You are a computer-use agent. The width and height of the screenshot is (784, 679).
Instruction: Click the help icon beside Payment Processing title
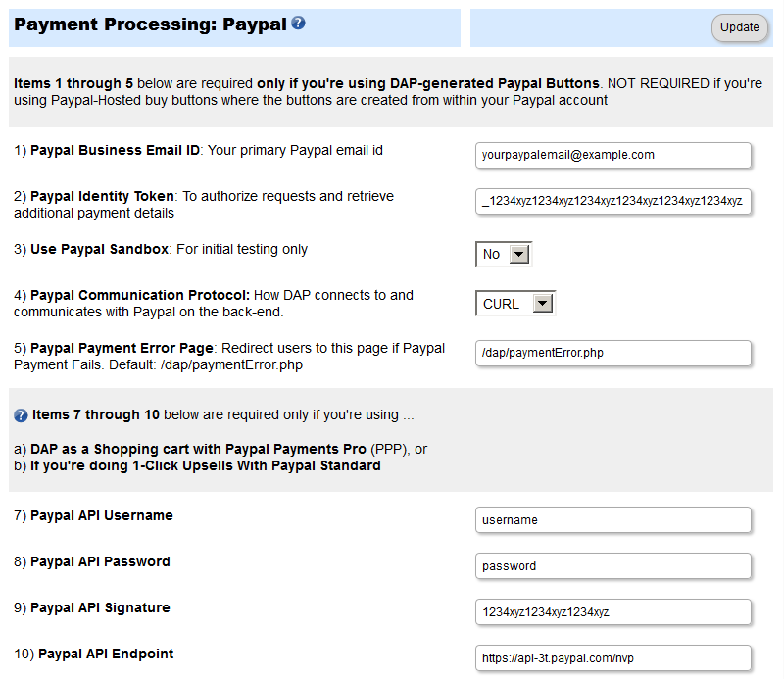pos(299,23)
